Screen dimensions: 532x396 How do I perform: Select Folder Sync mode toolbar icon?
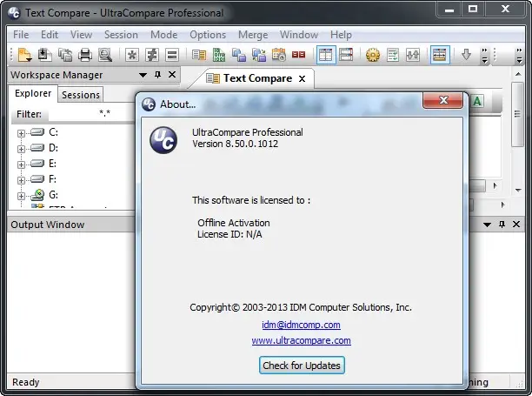pos(259,55)
